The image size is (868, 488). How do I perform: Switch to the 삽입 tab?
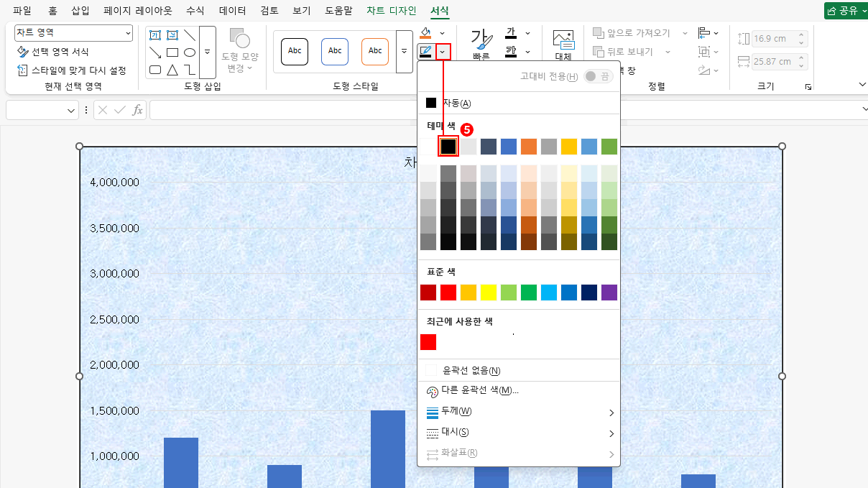[x=81, y=11]
